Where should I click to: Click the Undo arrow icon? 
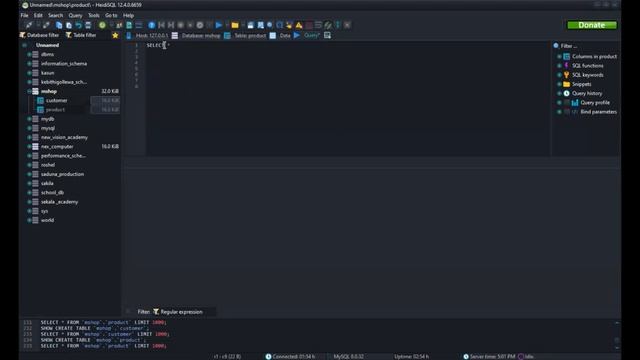(78, 25)
